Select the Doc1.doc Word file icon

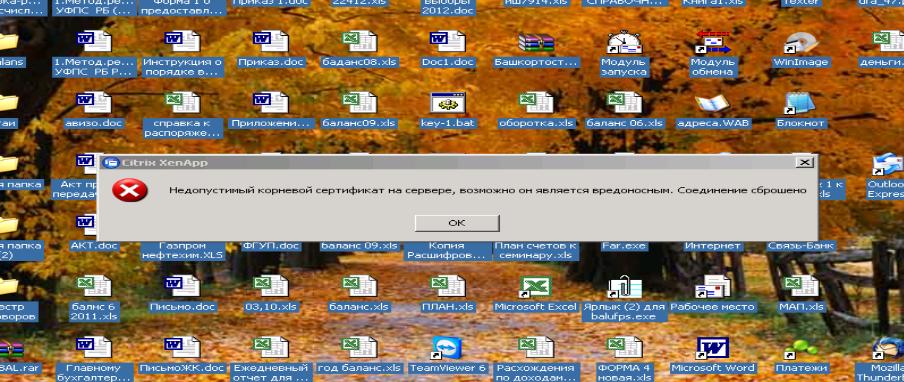point(447,41)
